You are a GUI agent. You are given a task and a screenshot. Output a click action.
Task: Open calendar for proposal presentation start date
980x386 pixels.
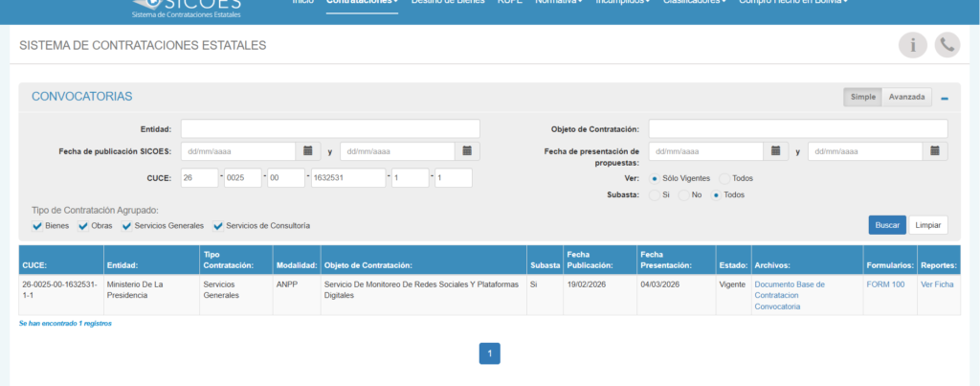click(x=776, y=151)
